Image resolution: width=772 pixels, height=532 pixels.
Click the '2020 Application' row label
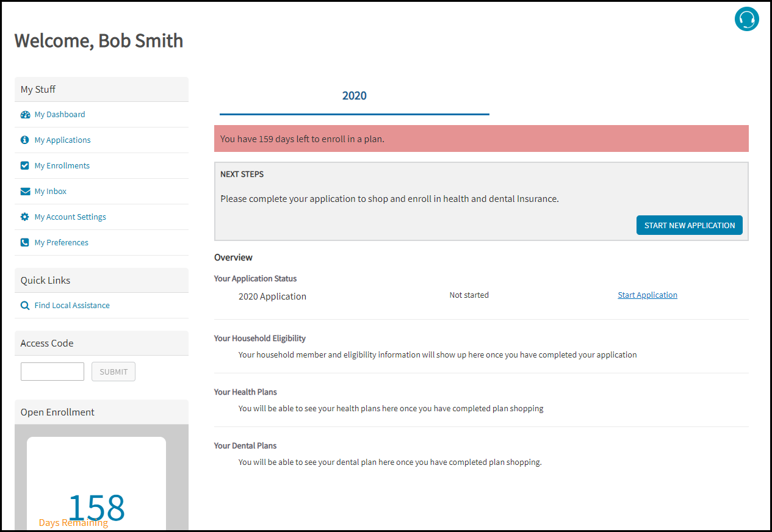pyautogui.click(x=272, y=297)
